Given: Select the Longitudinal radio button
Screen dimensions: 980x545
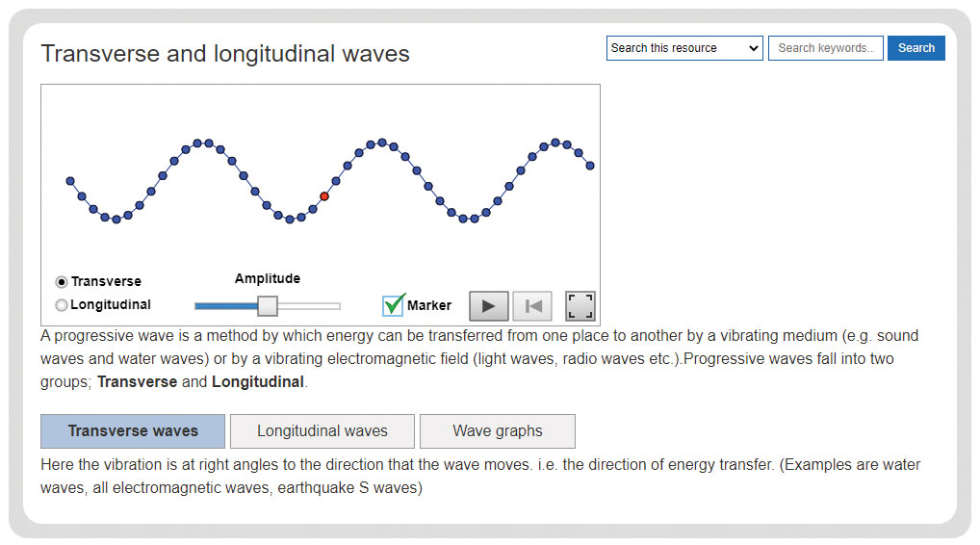Looking at the screenshot, I should coord(62,305).
